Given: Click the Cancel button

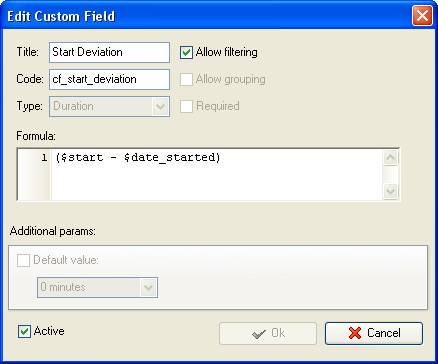Looking at the screenshot, I should 374,333.
